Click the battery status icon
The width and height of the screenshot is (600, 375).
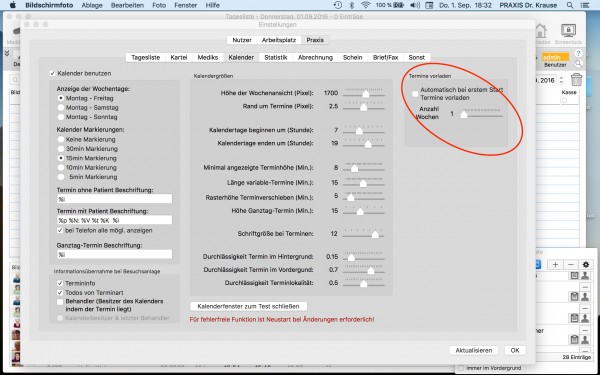(x=398, y=5)
